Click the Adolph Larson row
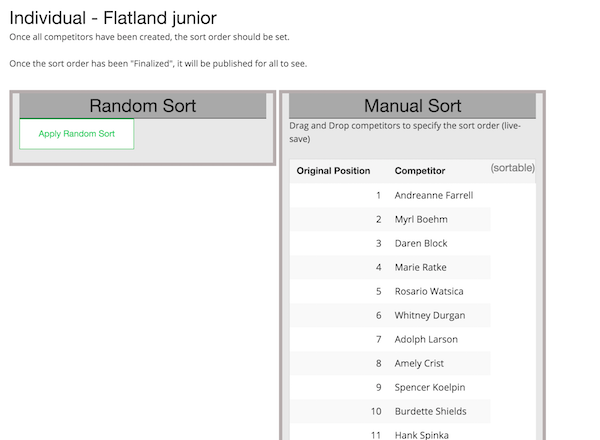This screenshot has height=440, width=600. [425, 339]
